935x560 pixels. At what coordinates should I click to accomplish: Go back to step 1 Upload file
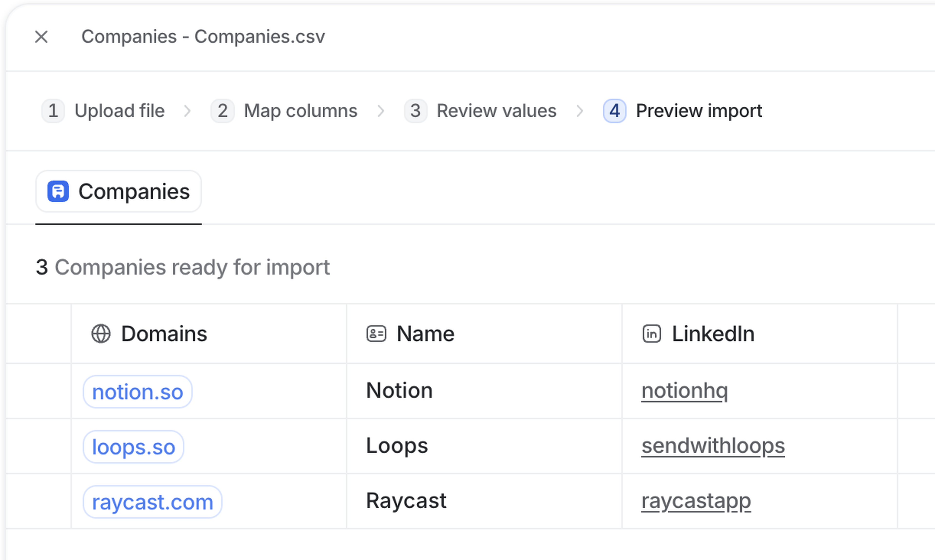103,111
